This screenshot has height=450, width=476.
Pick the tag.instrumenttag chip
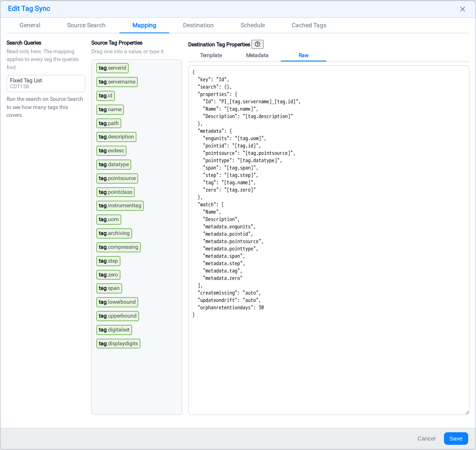tap(120, 206)
